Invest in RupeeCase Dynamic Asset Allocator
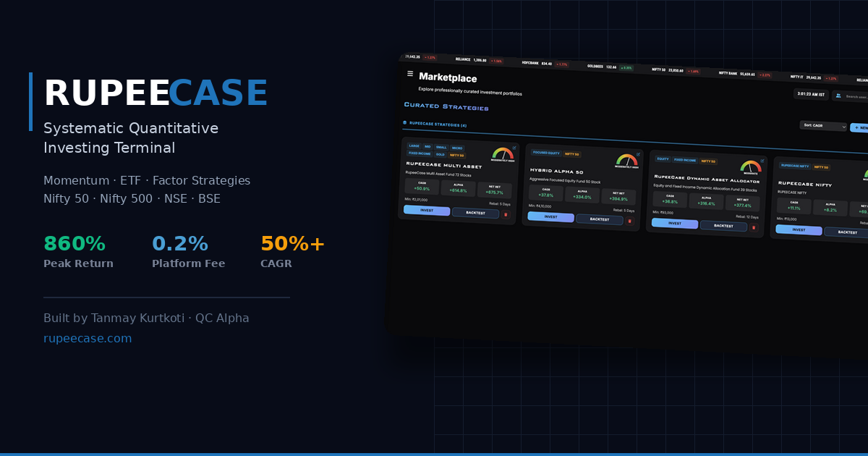Image resolution: width=868 pixels, height=456 pixels. [x=674, y=223]
